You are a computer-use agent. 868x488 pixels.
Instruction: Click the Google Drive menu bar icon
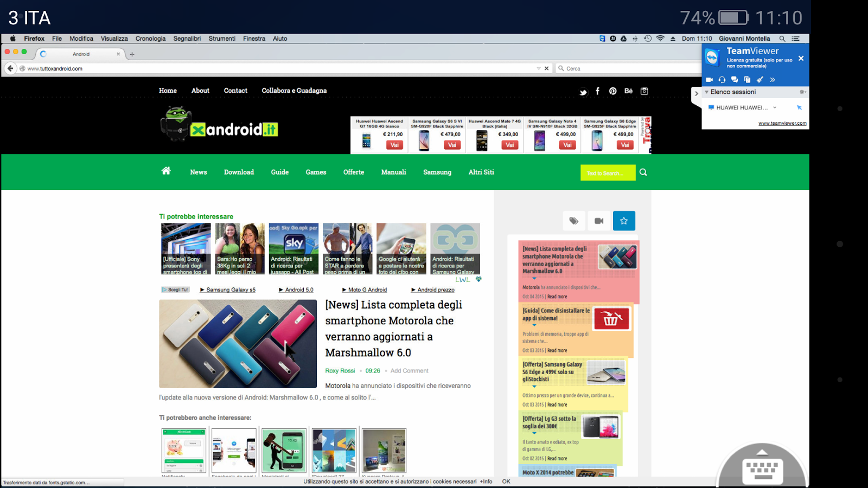tap(623, 38)
